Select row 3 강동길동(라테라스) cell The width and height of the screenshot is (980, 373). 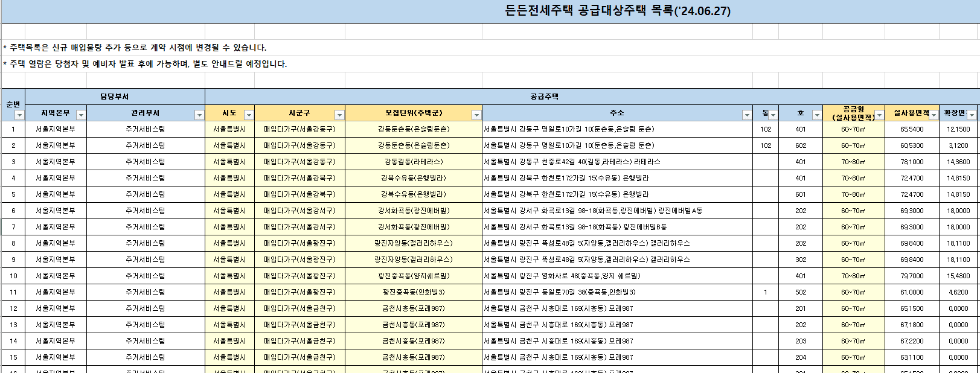click(414, 162)
